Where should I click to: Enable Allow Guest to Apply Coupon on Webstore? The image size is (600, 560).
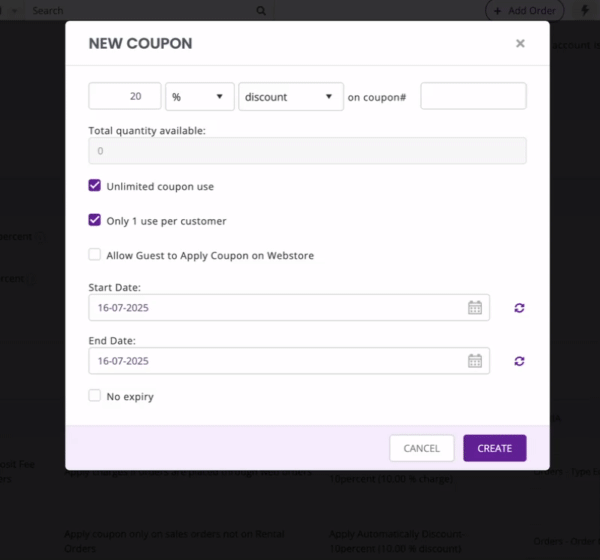(x=95, y=254)
